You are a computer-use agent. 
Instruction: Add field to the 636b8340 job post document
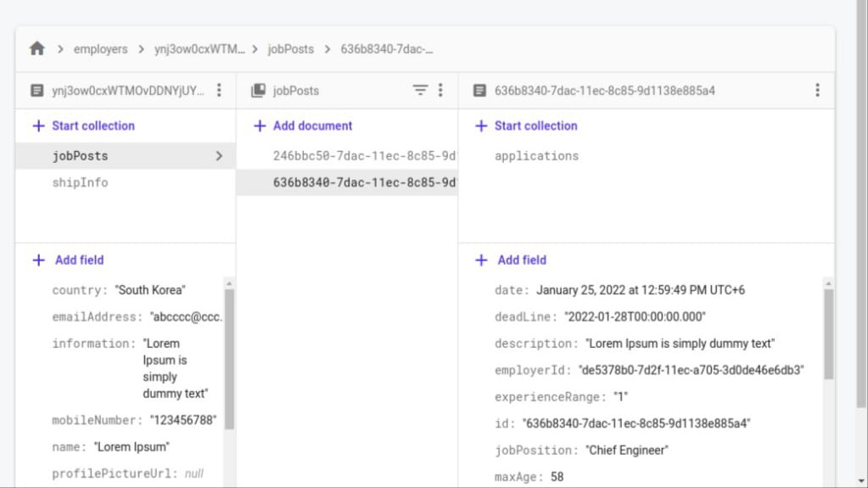511,260
